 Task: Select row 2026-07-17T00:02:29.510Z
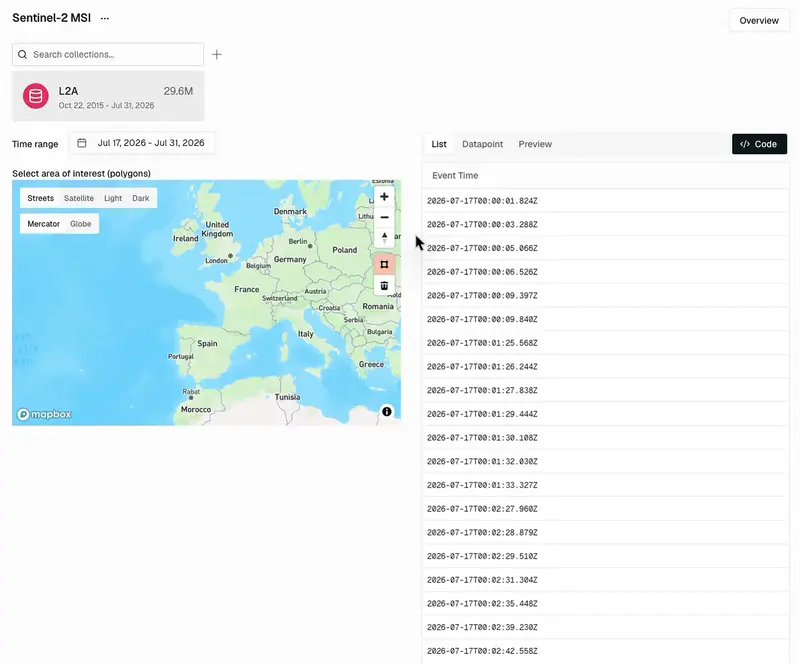pyautogui.click(x=605, y=556)
